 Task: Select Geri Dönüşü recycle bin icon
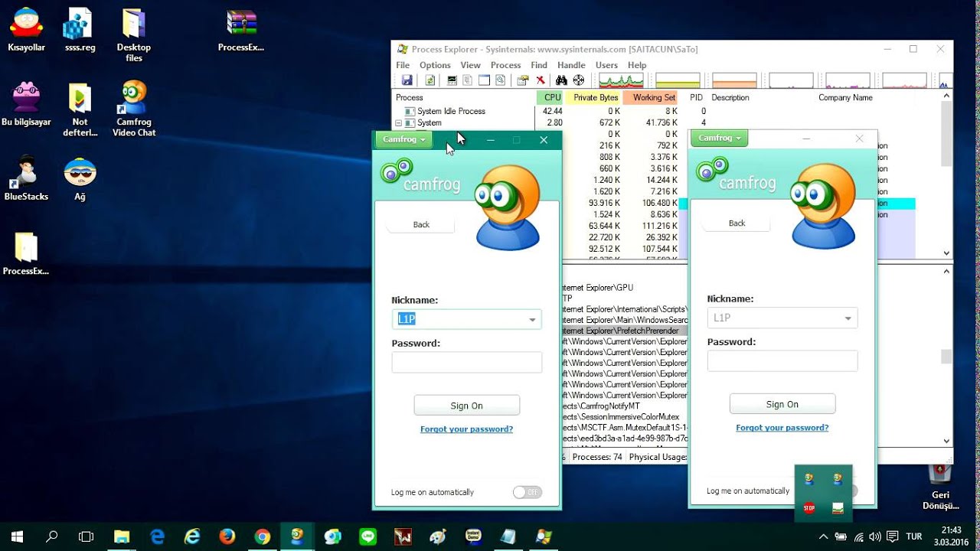point(940,487)
